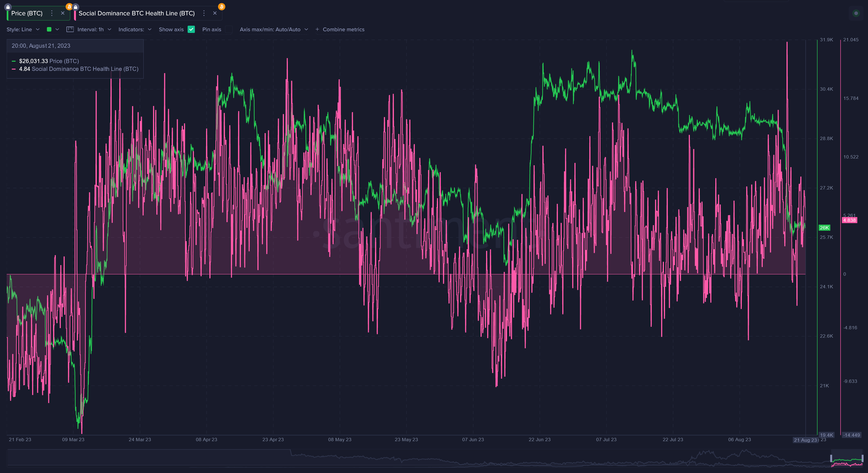Click the Bitcoin badge on Social Dominance tab

pyautogui.click(x=221, y=7)
